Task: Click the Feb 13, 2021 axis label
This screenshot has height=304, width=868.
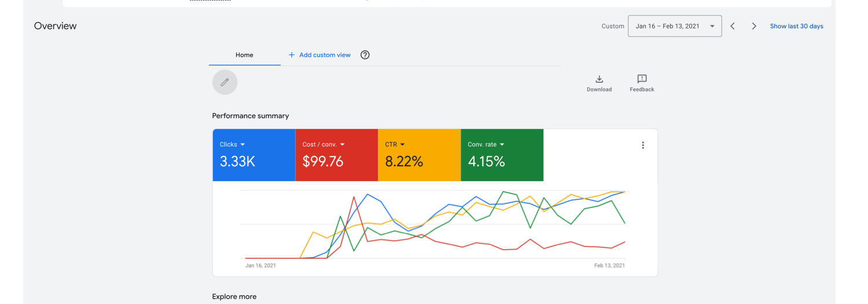Action: 610,266
